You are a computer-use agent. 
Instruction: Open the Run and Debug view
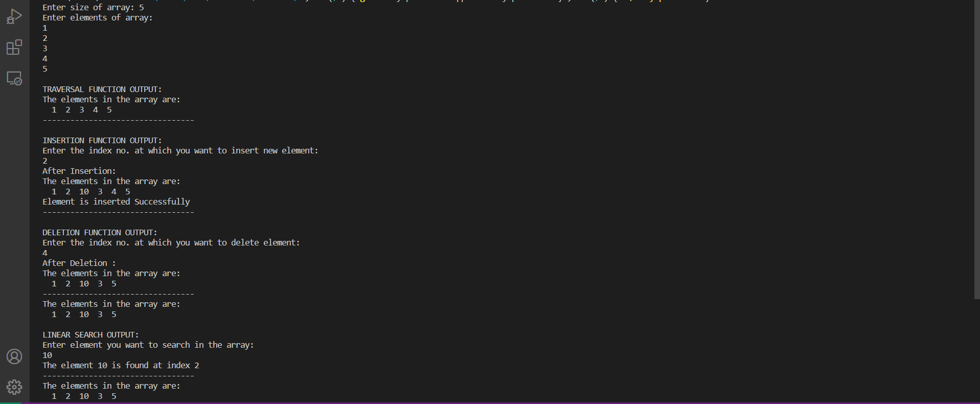tap(14, 17)
